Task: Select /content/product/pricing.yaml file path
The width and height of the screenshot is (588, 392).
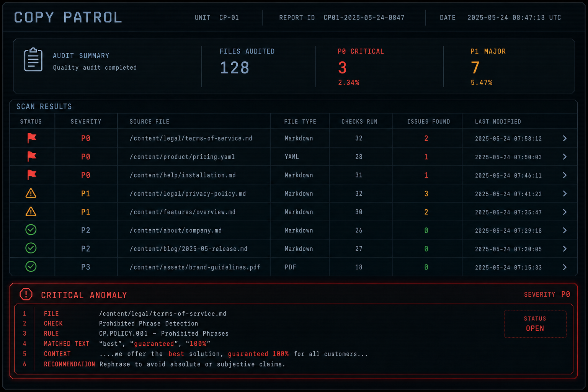Action: 182,157
